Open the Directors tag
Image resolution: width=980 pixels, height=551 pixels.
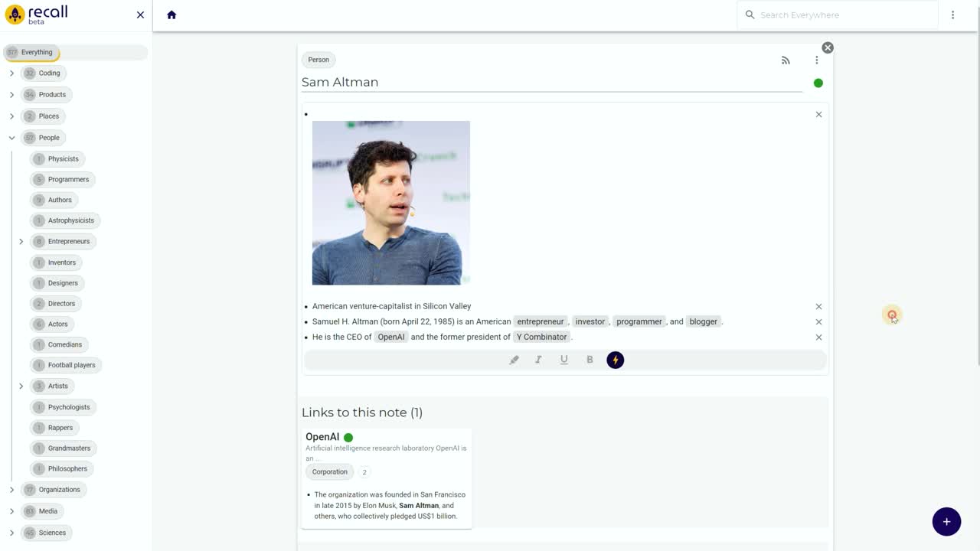point(55,303)
